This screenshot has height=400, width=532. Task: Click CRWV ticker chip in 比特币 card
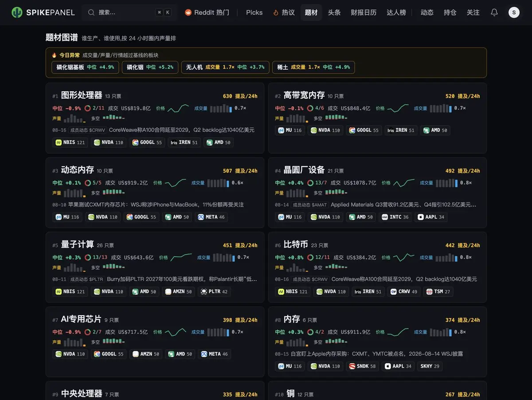pyautogui.click(x=404, y=291)
